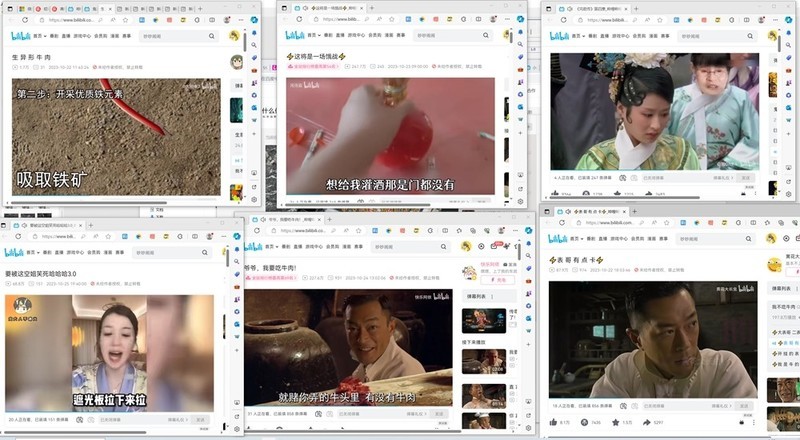
Task: Click the bell icon in the 生异形牛肉 window sidebar
Action: coord(254,33)
